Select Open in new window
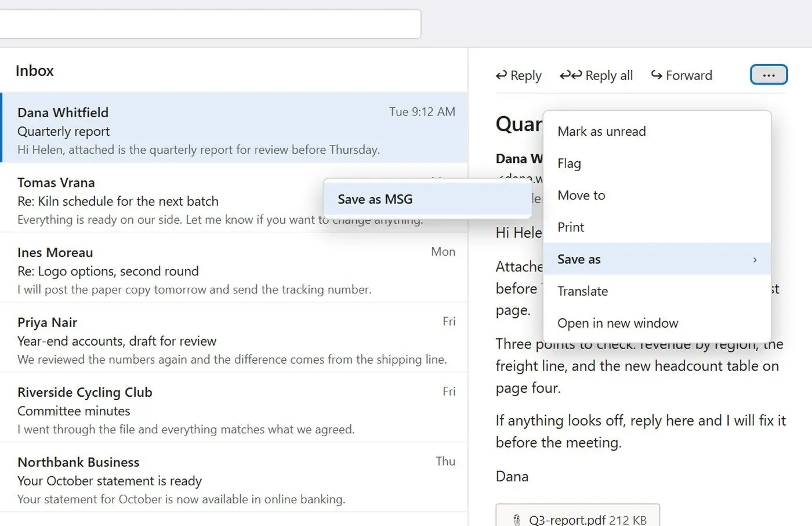Viewport: 812px width, 526px height. click(657, 323)
